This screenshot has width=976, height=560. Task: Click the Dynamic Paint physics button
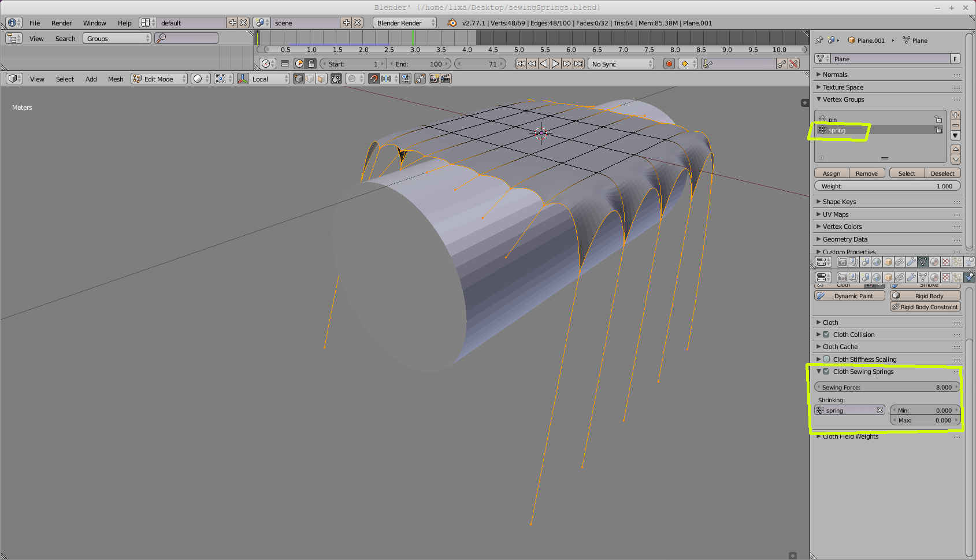click(849, 296)
